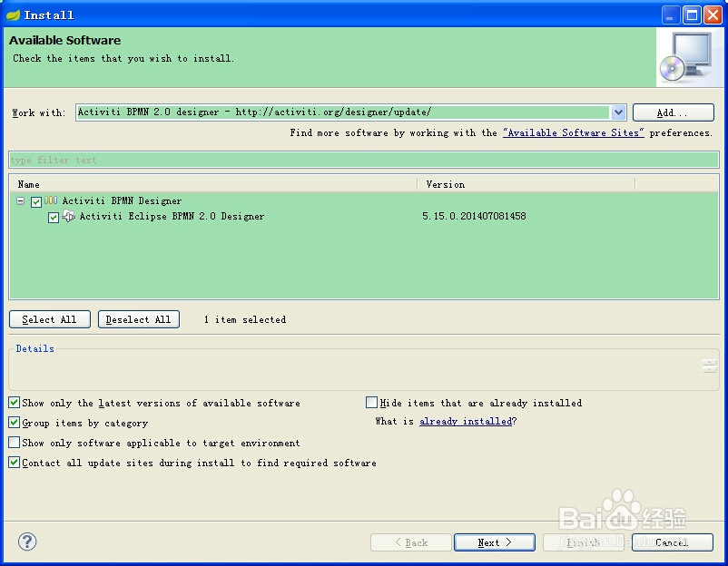
Task: Click the already installed link
Action: 466,421
